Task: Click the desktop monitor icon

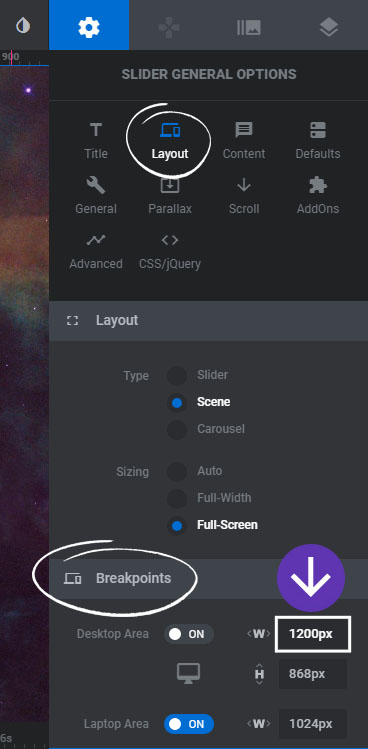Action: (x=188, y=674)
